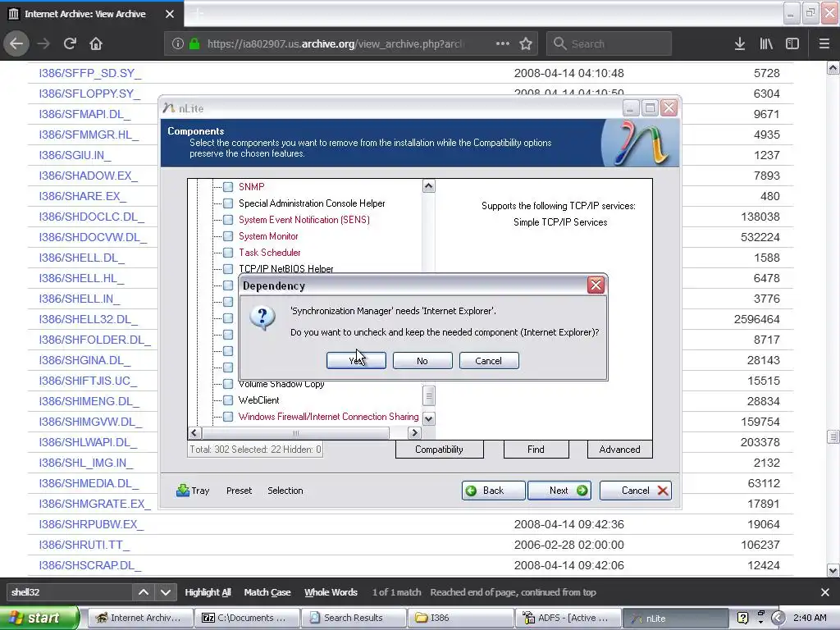The width and height of the screenshot is (840, 630).
Task: Toggle Match Case in find bar
Action: [x=267, y=592]
